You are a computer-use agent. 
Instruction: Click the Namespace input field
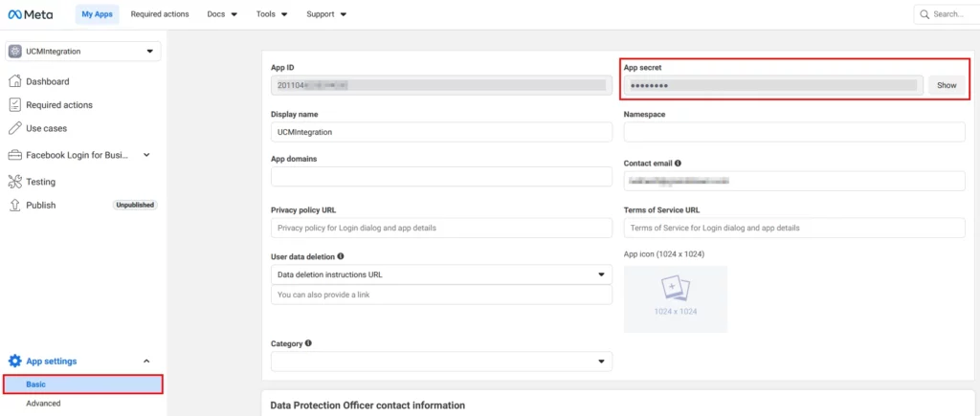(x=794, y=132)
